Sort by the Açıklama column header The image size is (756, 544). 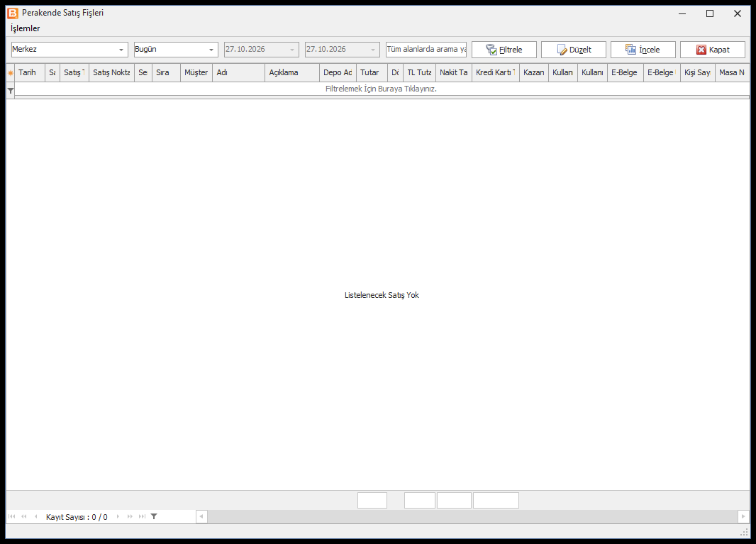point(292,73)
